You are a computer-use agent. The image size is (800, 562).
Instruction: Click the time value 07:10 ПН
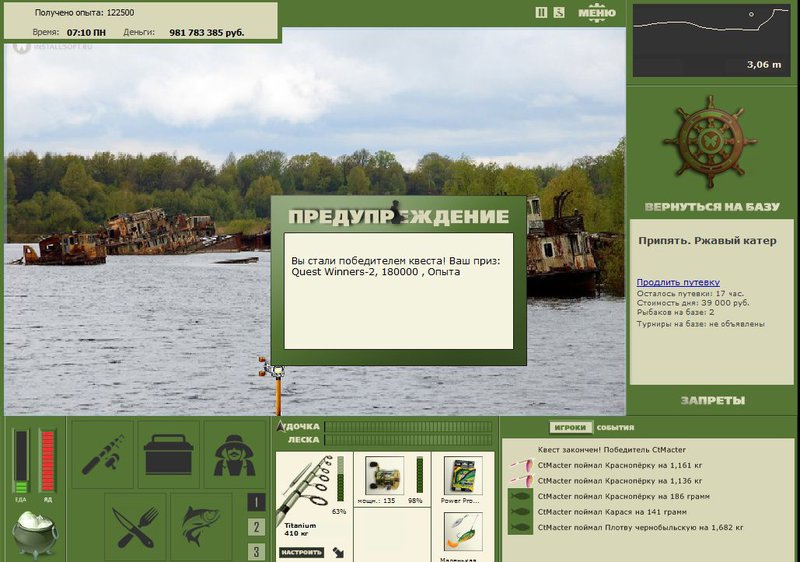(x=86, y=33)
